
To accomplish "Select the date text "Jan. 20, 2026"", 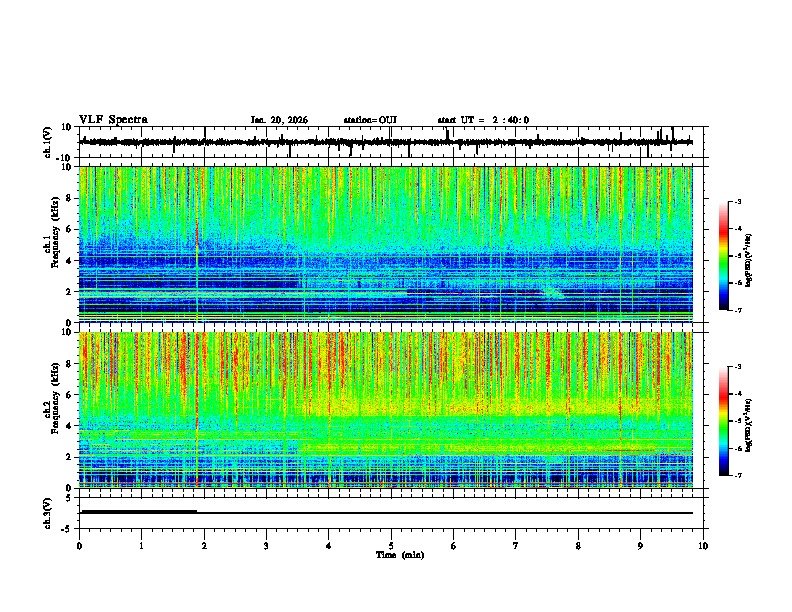I will tap(279, 120).
